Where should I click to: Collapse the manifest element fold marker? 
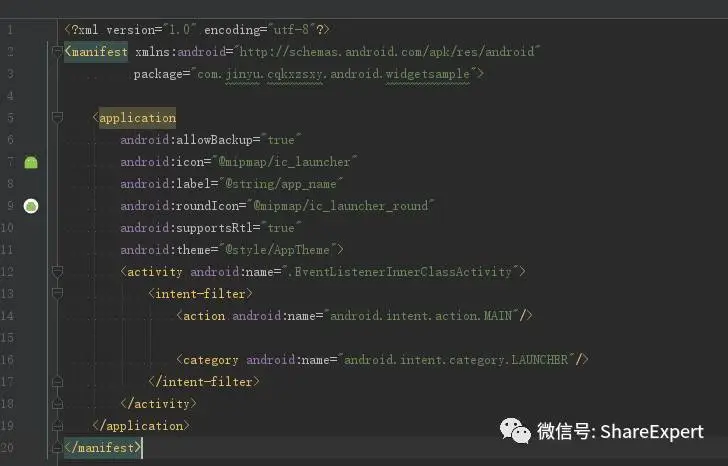(57, 51)
